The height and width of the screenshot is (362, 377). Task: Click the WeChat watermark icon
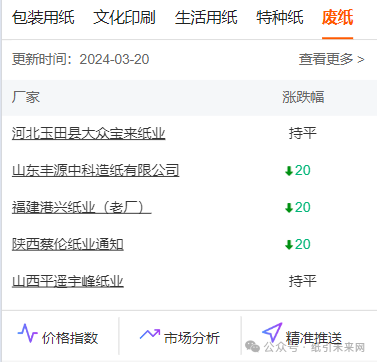click(x=252, y=347)
